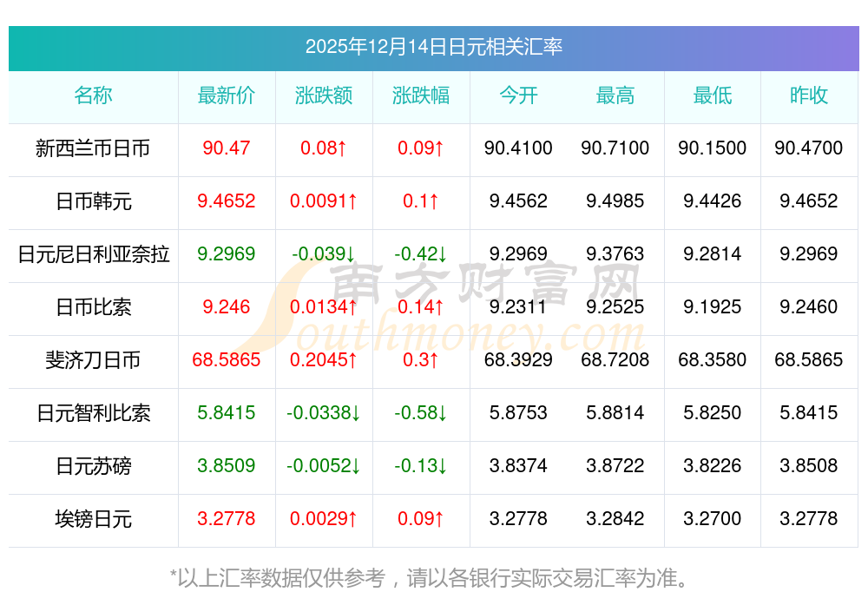Viewport: 868px width, 605px height.
Task: Select the 涨跌额 column header
Action: [324, 95]
